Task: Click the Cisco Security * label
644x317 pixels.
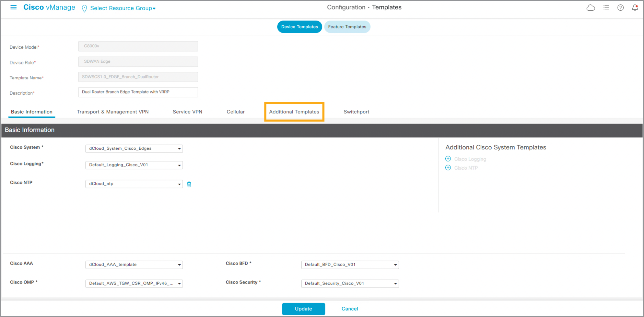Action: click(x=243, y=282)
